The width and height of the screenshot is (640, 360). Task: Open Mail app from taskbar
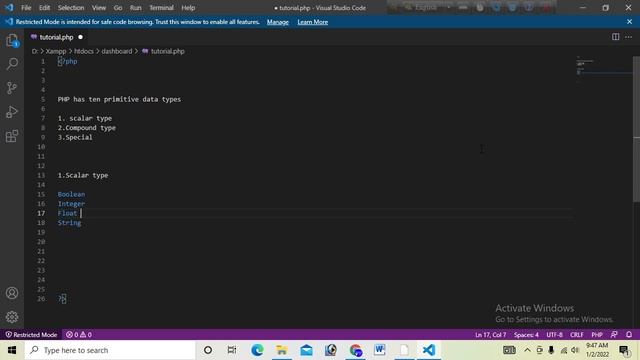pos(306,350)
